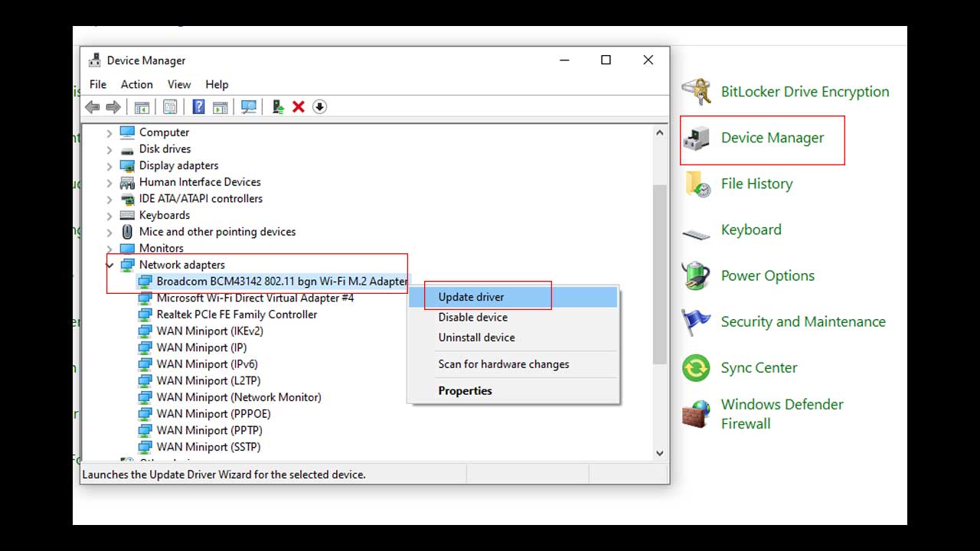Viewport: 980px width, 551px height.
Task: Click the Show/Hide Console Tree icon
Action: coord(142,106)
